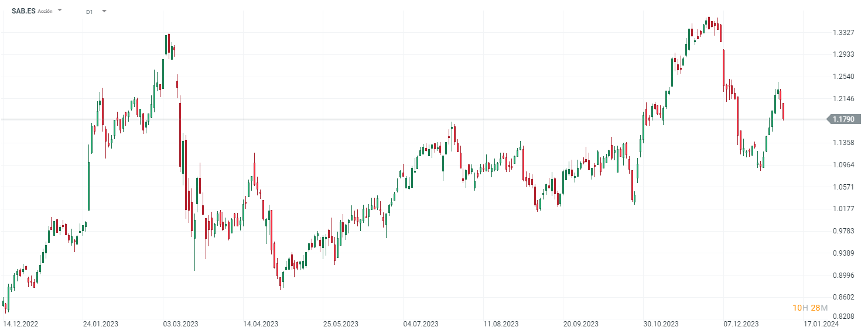Screen dimensions: 868x334
Task: Click the 14.12.2022 date on time axis
Action: point(20,323)
